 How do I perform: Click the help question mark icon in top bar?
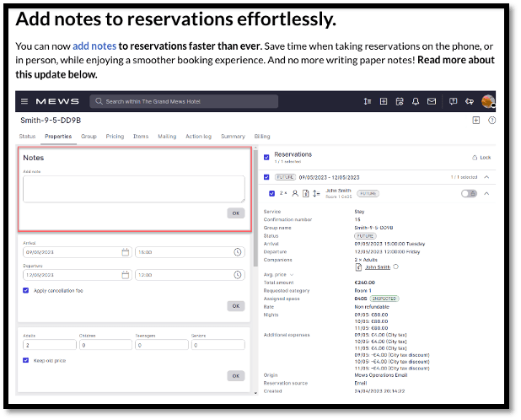point(454,101)
